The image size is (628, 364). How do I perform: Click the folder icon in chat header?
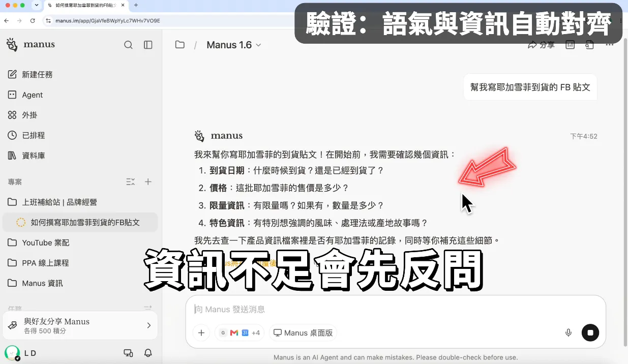pos(180,45)
